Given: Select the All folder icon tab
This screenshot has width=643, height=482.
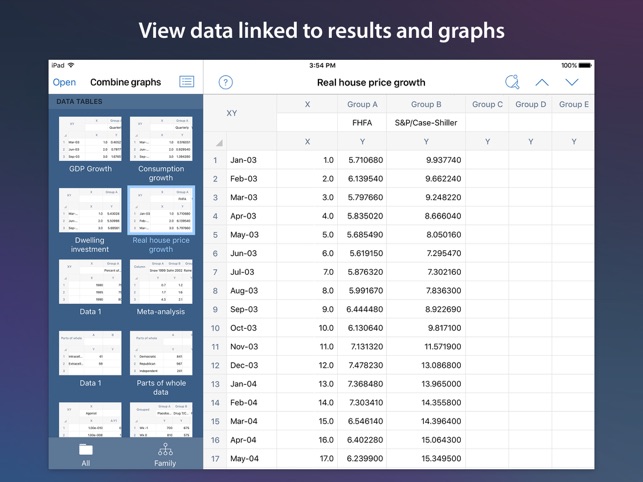Looking at the screenshot, I should pos(86,454).
